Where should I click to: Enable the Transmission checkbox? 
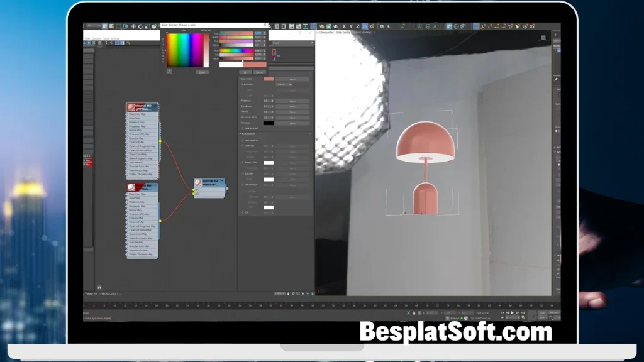point(241,185)
